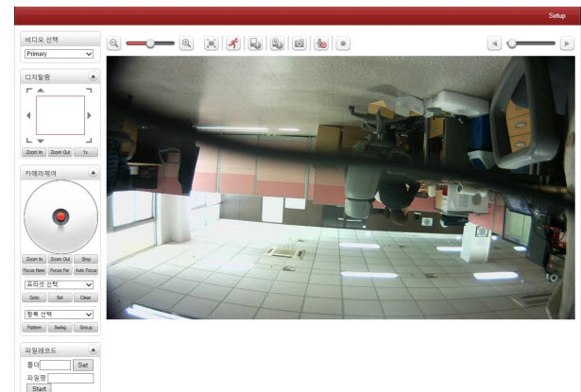Click the red joystick center in PTZ pad
The image size is (581, 392).
point(60,216)
